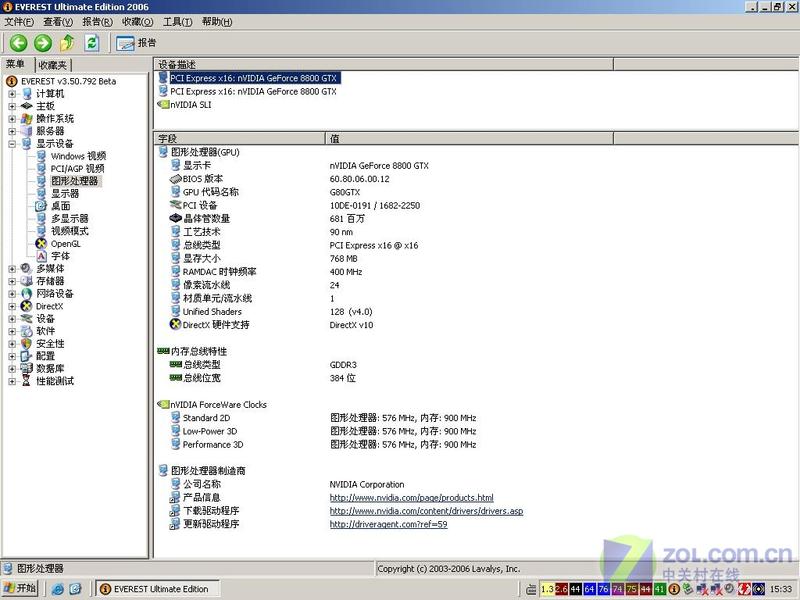Select PCI/AGP 视频 in the tree

click(x=77, y=168)
